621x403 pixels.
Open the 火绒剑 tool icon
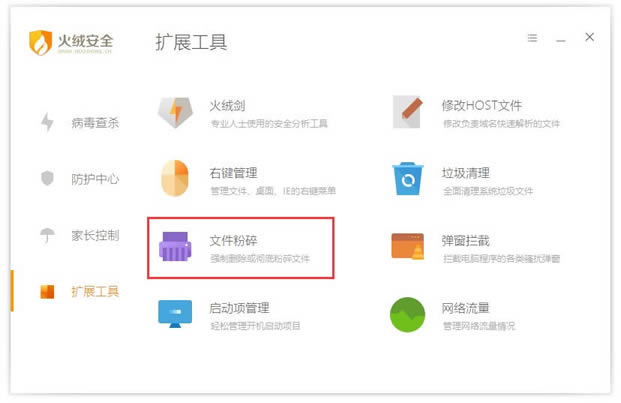(175, 112)
